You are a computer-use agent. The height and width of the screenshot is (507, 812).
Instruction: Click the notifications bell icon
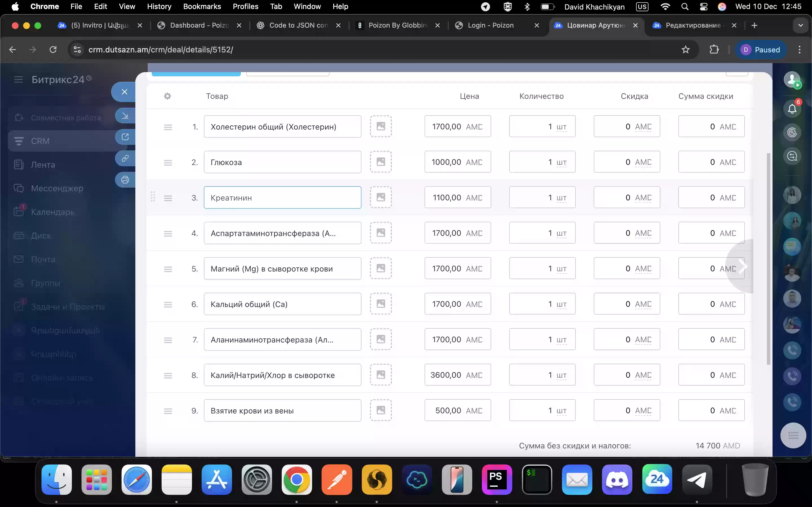(x=792, y=108)
